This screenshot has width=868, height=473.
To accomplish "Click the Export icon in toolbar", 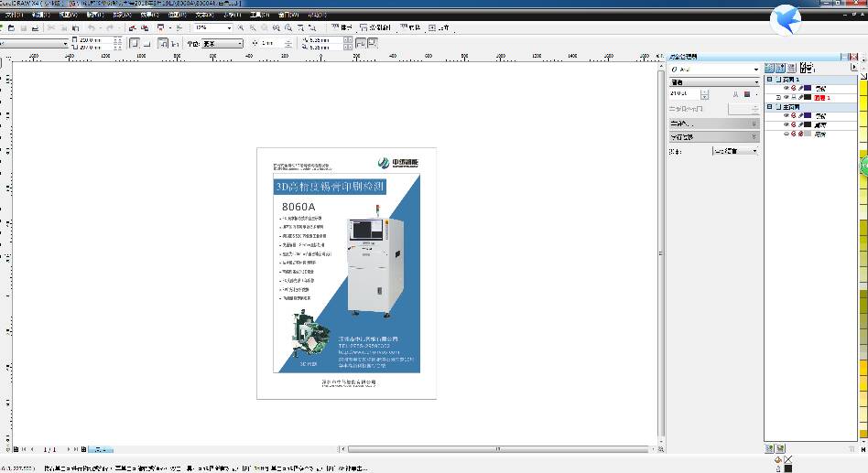I will (145, 27).
